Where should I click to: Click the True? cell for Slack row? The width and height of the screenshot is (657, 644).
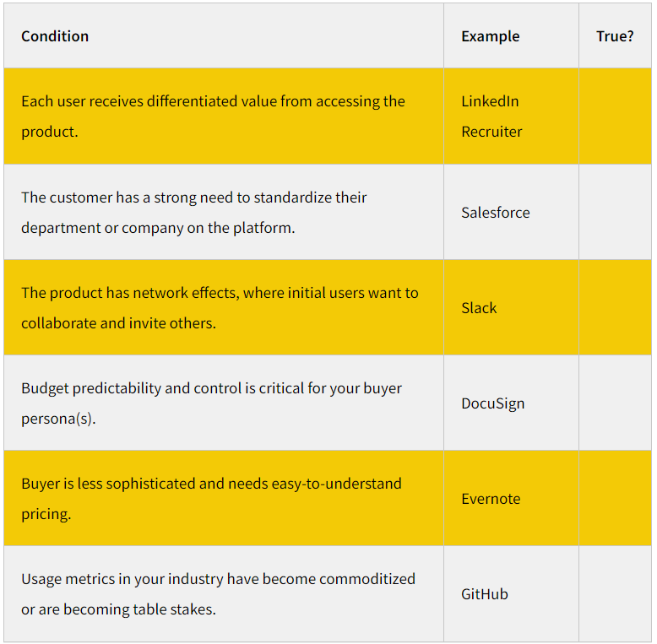[614, 307]
